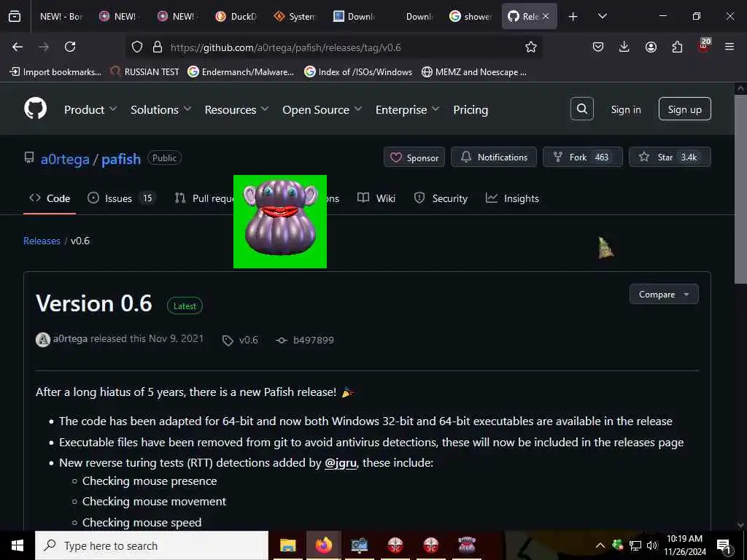
Task: Click the Bonzi-like purple icon in taskbar
Action: pos(466,545)
